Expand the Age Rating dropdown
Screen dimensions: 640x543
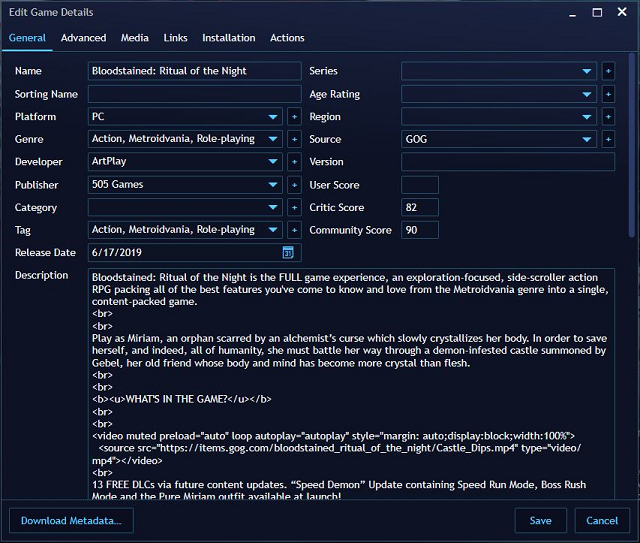[587, 94]
